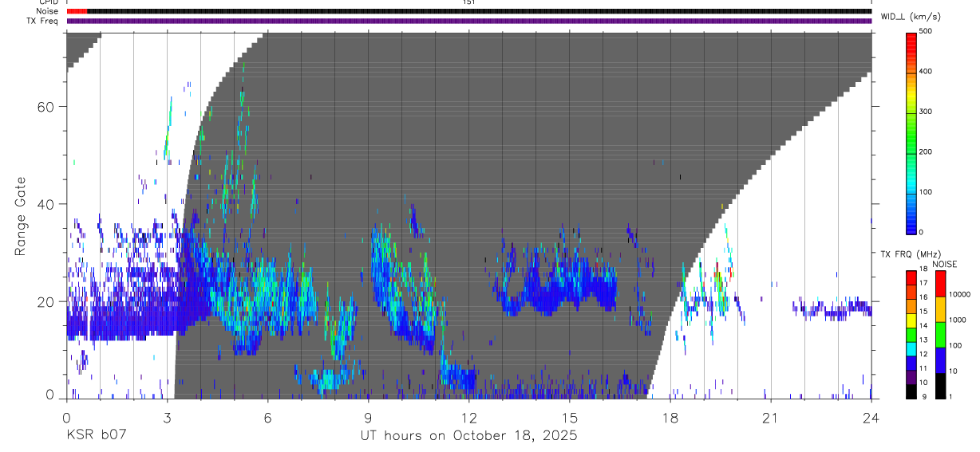980x452 pixels.
Task: Click the green swatch of NOISE legend
Action: (940, 334)
